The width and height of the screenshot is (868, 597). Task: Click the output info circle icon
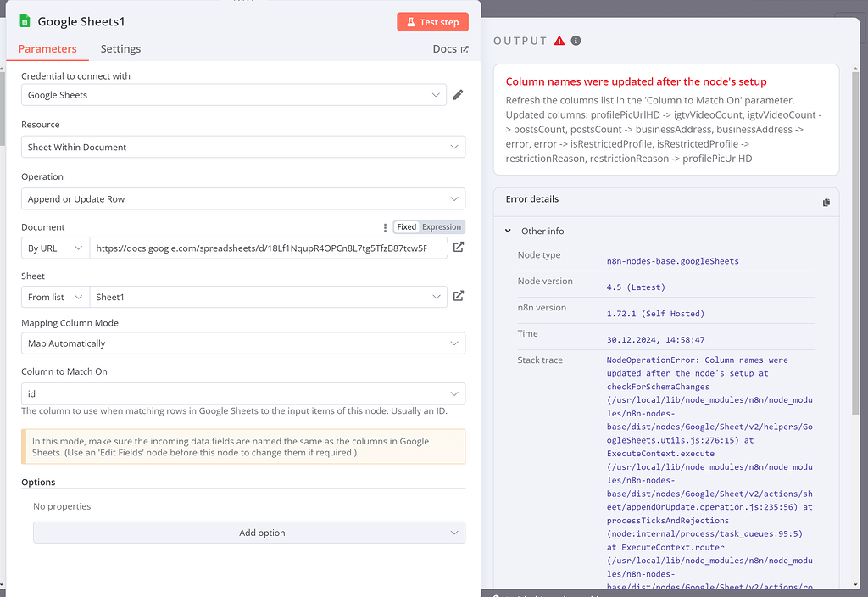pyautogui.click(x=576, y=41)
